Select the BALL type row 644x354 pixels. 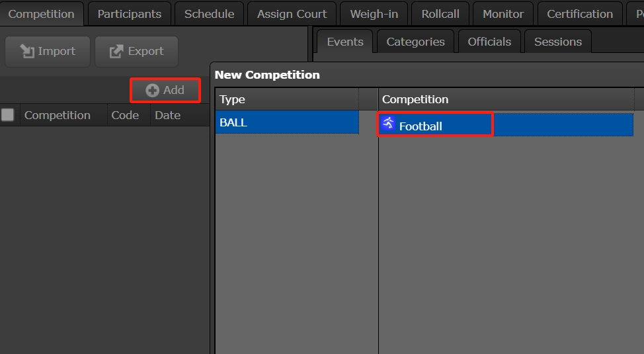click(x=287, y=122)
